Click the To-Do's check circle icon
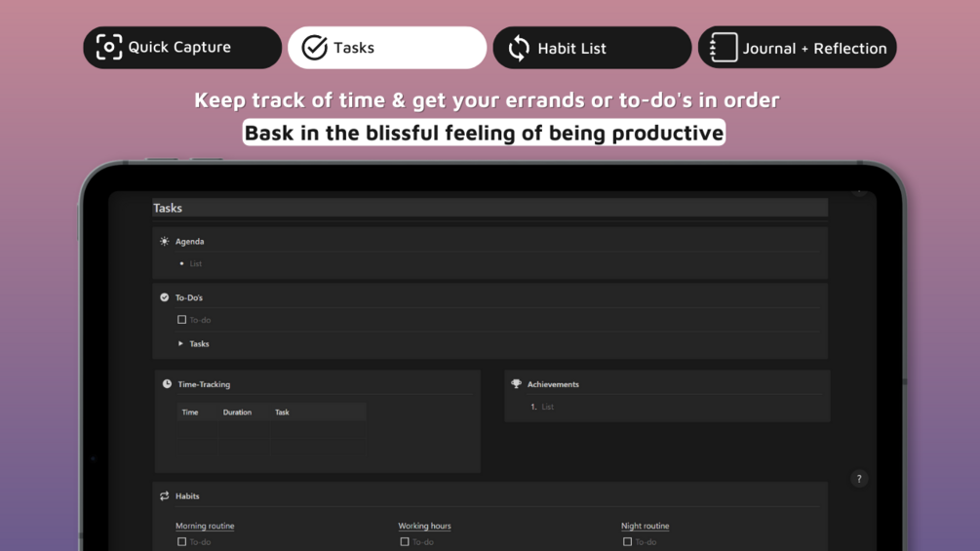The image size is (980, 551). point(165,297)
